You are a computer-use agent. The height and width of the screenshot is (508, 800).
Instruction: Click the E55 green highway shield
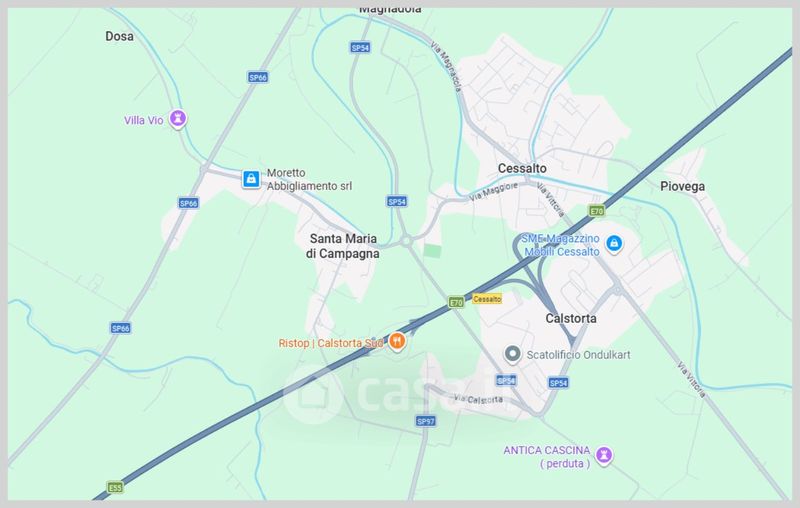coord(115,488)
